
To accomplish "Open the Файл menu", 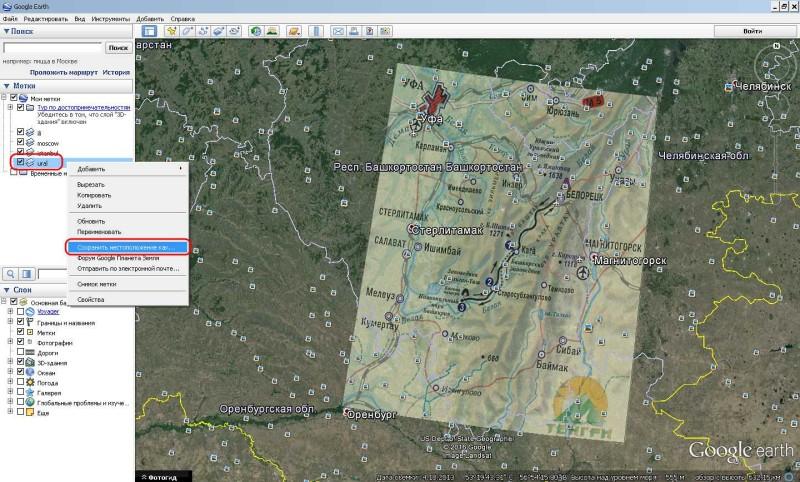I will [x=10, y=19].
